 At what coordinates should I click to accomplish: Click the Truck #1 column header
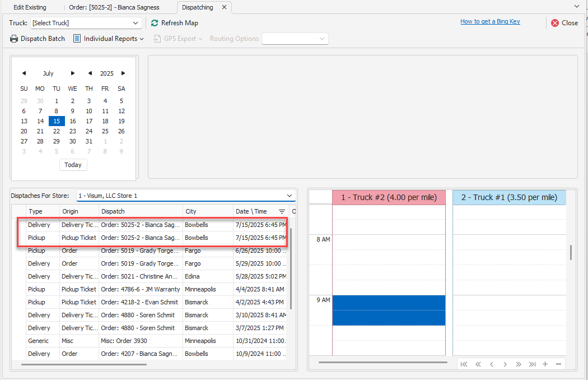[509, 197]
